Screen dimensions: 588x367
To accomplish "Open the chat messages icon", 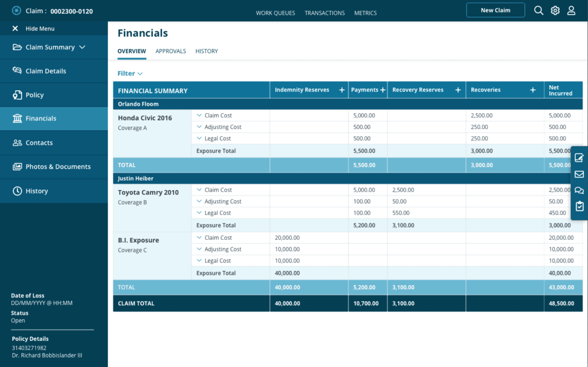I will (x=579, y=190).
